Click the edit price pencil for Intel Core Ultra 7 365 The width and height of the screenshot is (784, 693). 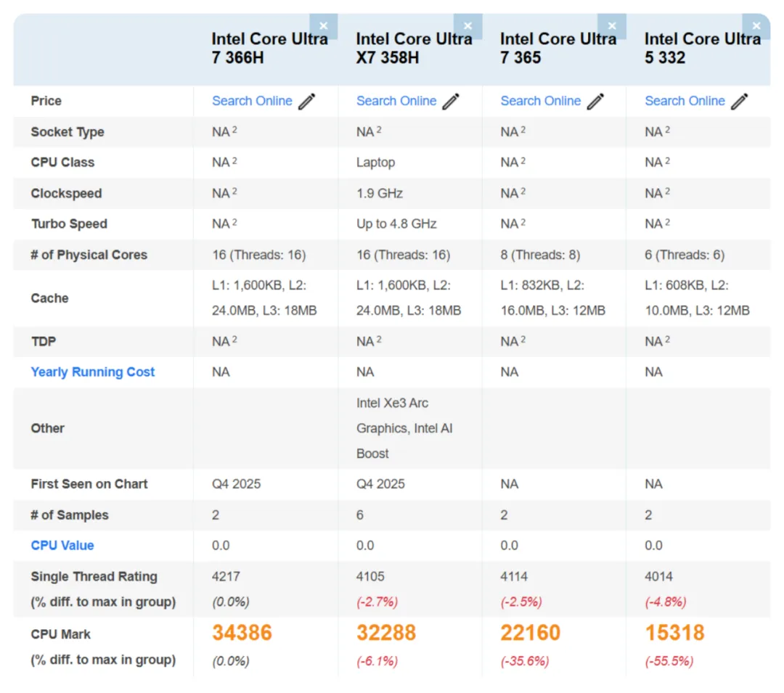[x=595, y=101]
